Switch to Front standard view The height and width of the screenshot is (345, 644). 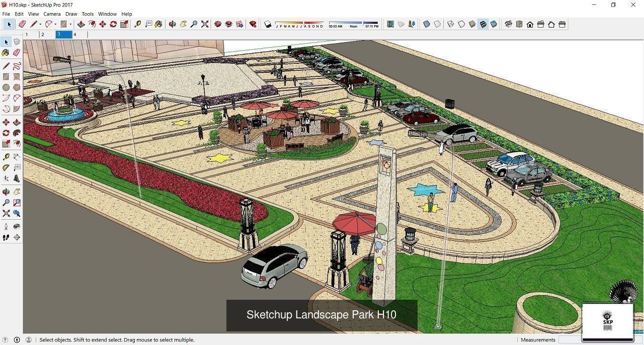click(530, 24)
